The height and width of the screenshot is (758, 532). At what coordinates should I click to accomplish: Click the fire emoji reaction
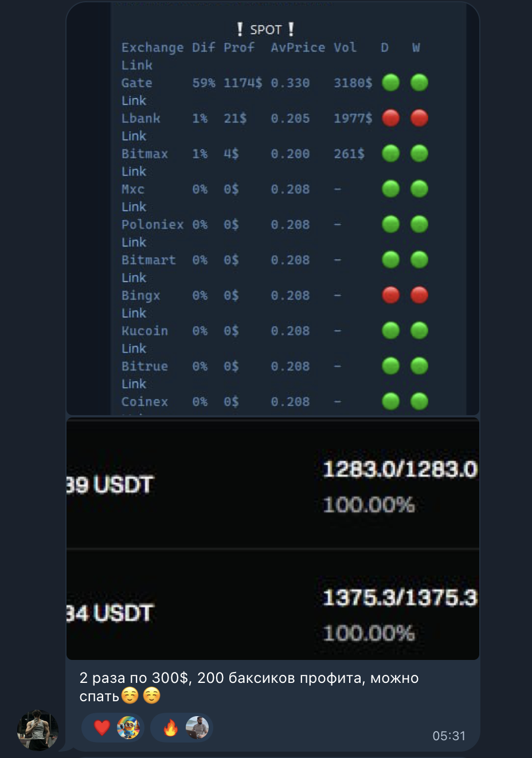pos(170,728)
